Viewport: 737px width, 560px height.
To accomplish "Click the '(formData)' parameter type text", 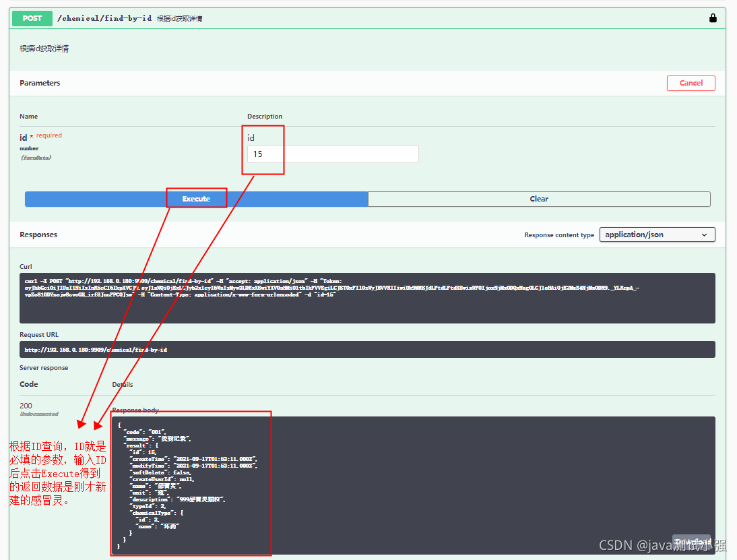I will coord(36,158).
